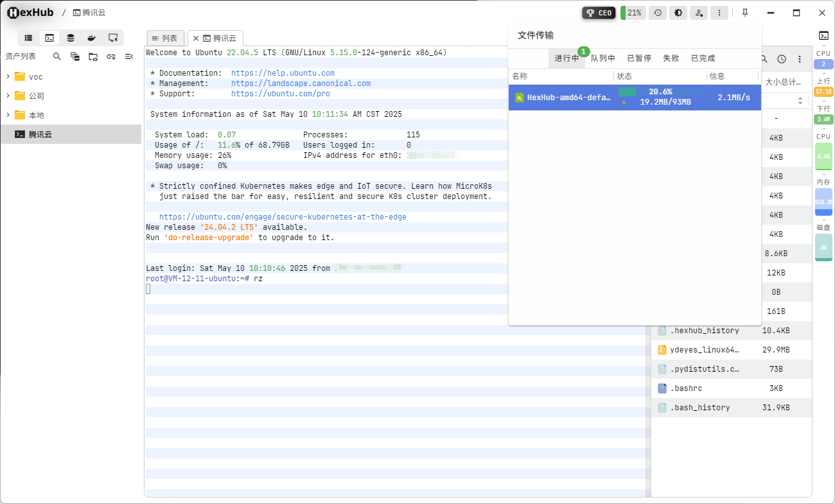
Task: Search the asset list with magnifier icon
Action: pyautogui.click(x=57, y=56)
